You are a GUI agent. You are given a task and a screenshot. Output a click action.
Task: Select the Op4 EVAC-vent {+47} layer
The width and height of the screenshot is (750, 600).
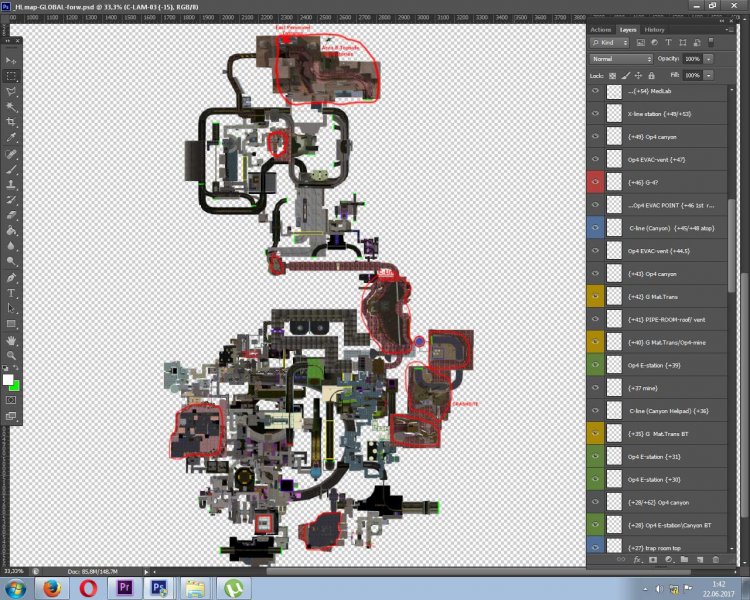pos(658,159)
